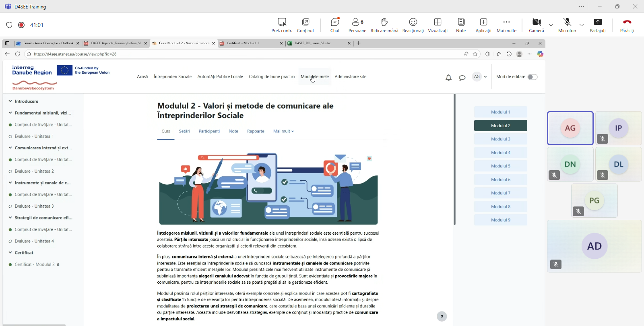Open a new browser tab
The height and width of the screenshot is (326, 644).
[x=359, y=43]
